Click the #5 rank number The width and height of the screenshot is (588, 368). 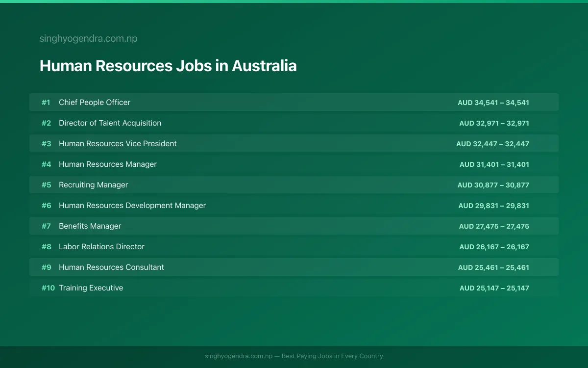[x=46, y=185]
